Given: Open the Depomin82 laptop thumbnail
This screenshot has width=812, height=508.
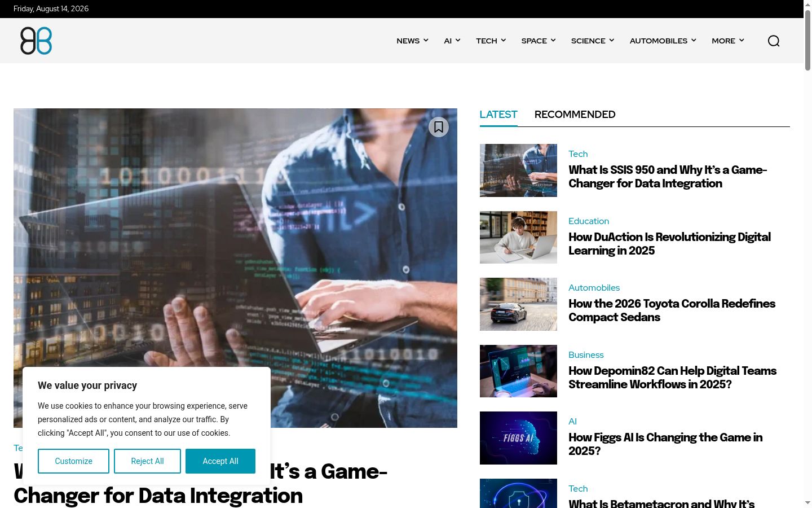Looking at the screenshot, I should 518,371.
